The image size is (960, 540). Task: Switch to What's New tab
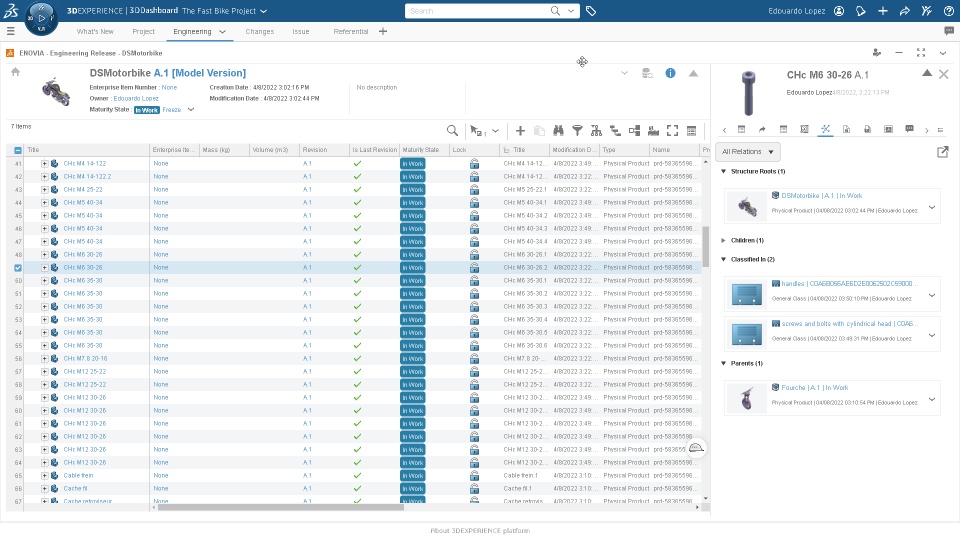coord(95,31)
